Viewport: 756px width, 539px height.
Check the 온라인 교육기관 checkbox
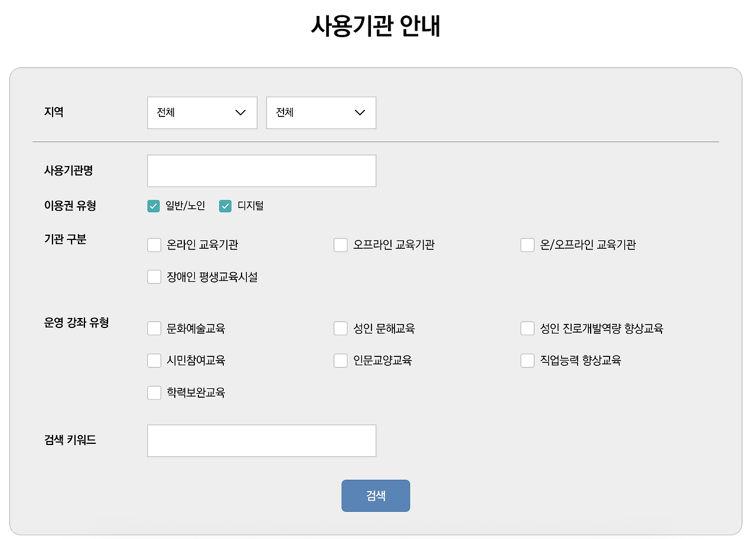(x=154, y=244)
